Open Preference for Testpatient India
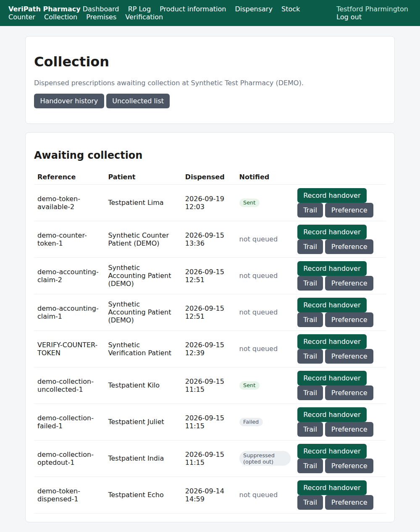 349,466
